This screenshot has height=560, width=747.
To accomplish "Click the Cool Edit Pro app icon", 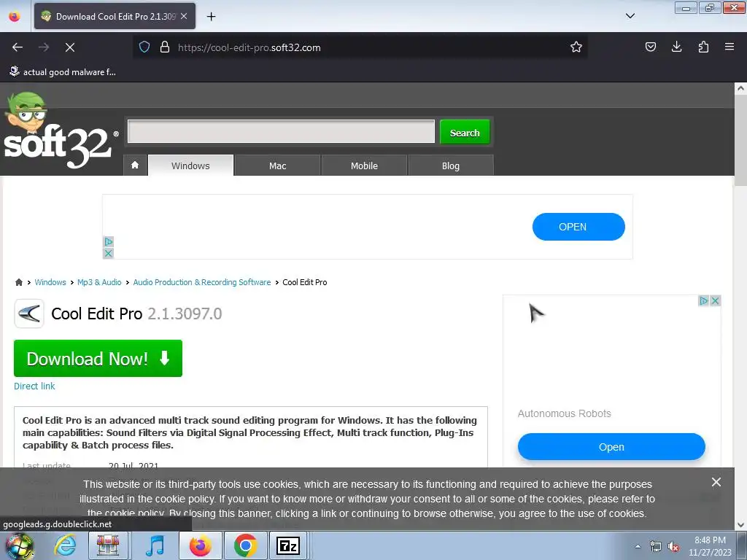I will pos(29,314).
